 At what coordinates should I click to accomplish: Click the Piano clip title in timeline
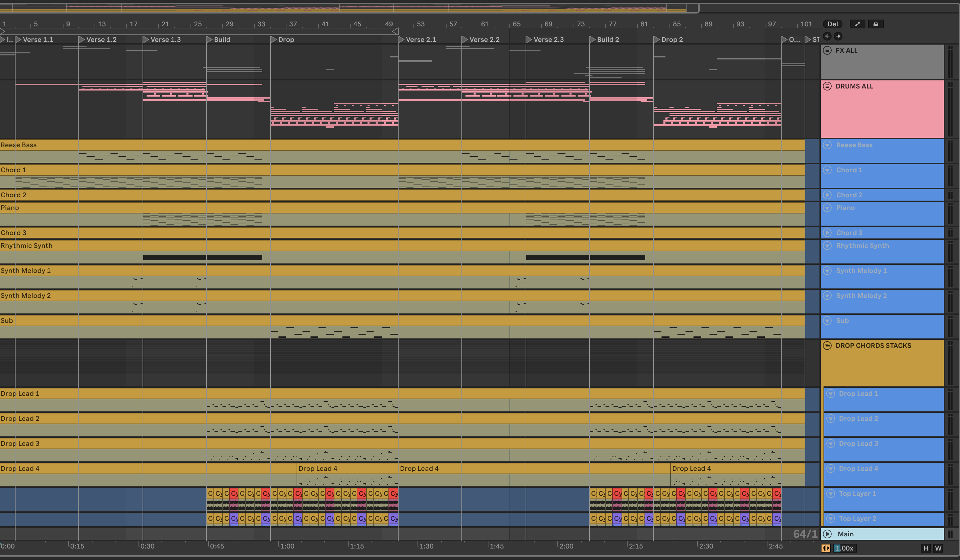tap(9, 208)
